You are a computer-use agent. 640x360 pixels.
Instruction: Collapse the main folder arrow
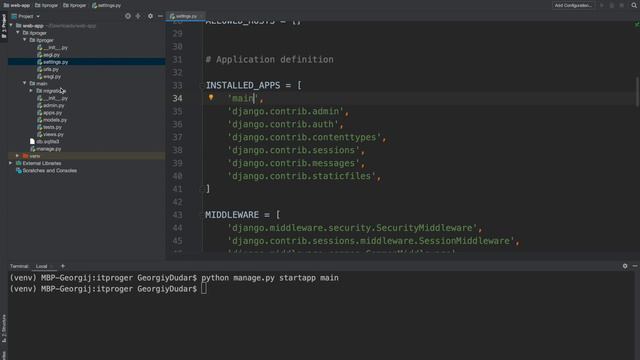[25, 83]
